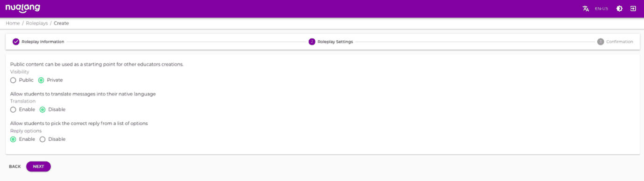Toggle the dark mode brightness icon

(x=619, y=8)
